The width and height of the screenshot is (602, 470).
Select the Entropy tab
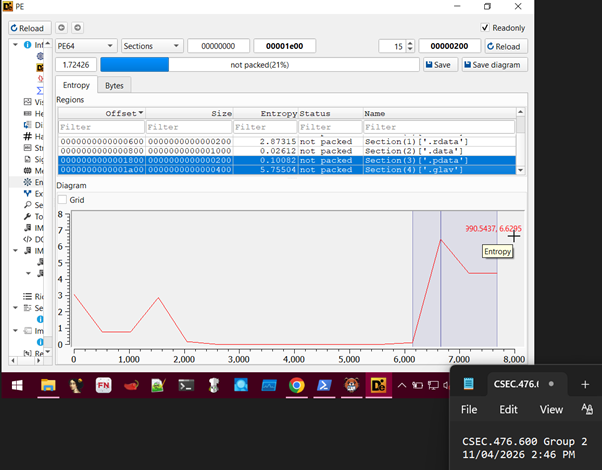click(76, 85)
